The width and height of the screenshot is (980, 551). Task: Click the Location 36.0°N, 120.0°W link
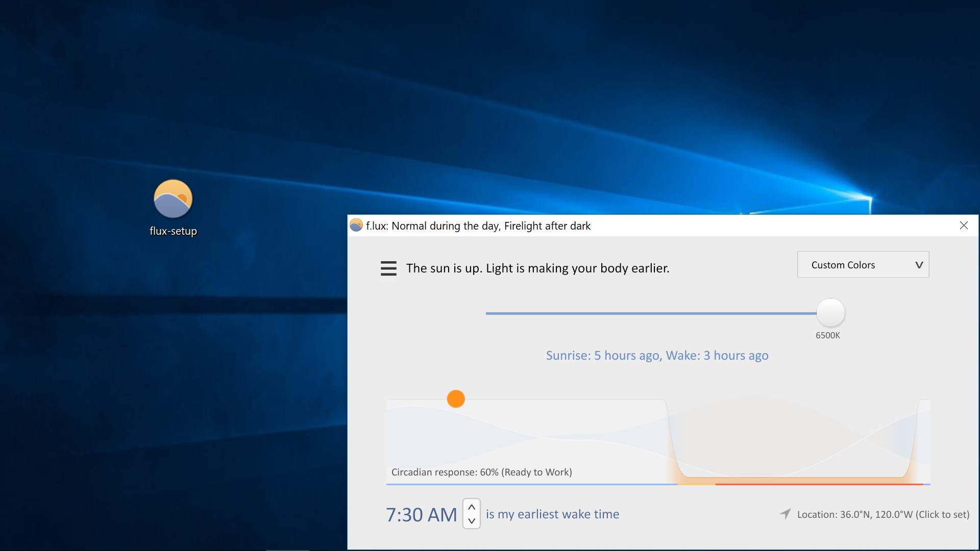883,514
